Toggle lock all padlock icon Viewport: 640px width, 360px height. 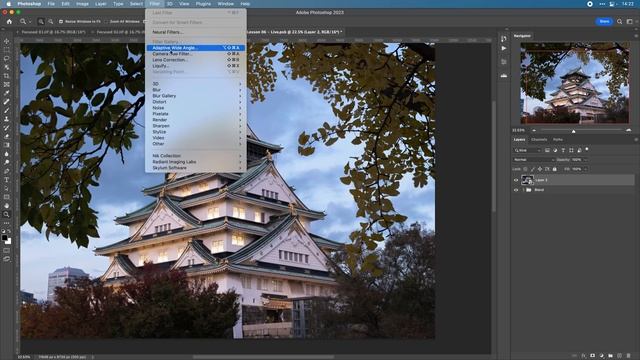[555, 169]
